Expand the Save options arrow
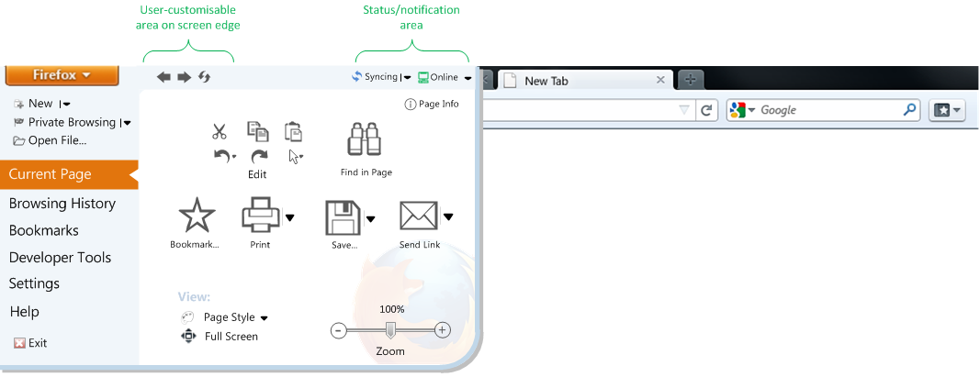980x377 pixels. [371, 218]
